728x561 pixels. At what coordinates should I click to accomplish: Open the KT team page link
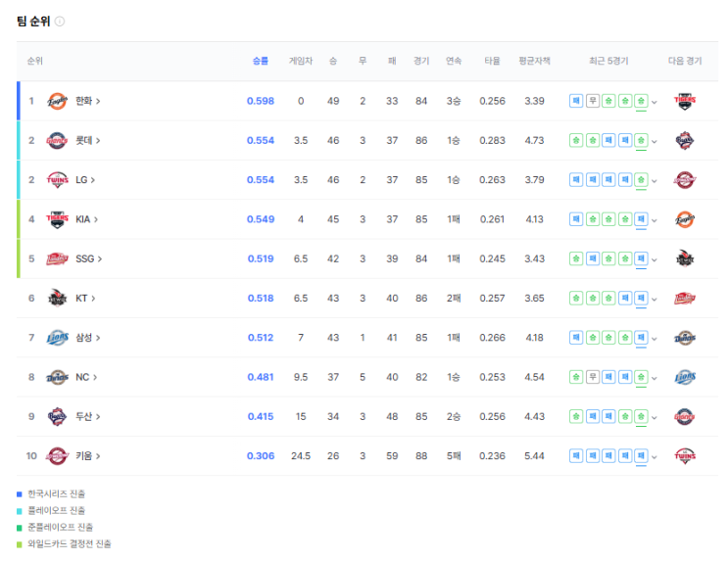click(x=85, y=298)
